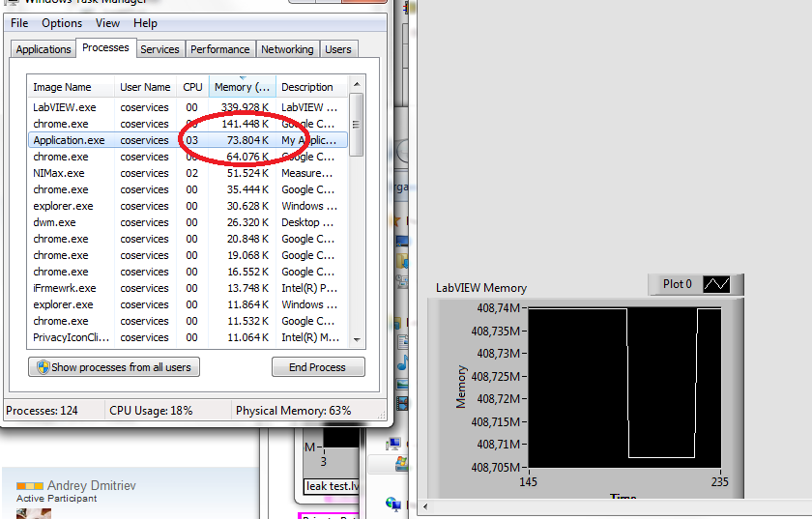
Task: Open the File menu in Task Manager
Action: pyautogui.click(x=19, y=23)
